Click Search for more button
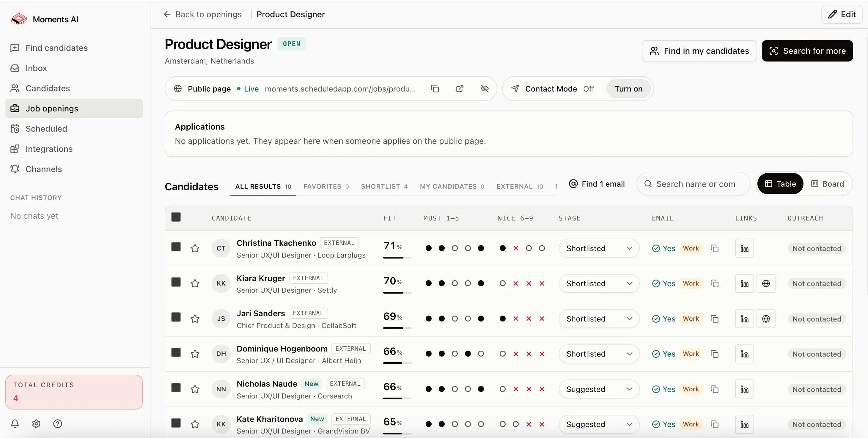 click(807, 51)
